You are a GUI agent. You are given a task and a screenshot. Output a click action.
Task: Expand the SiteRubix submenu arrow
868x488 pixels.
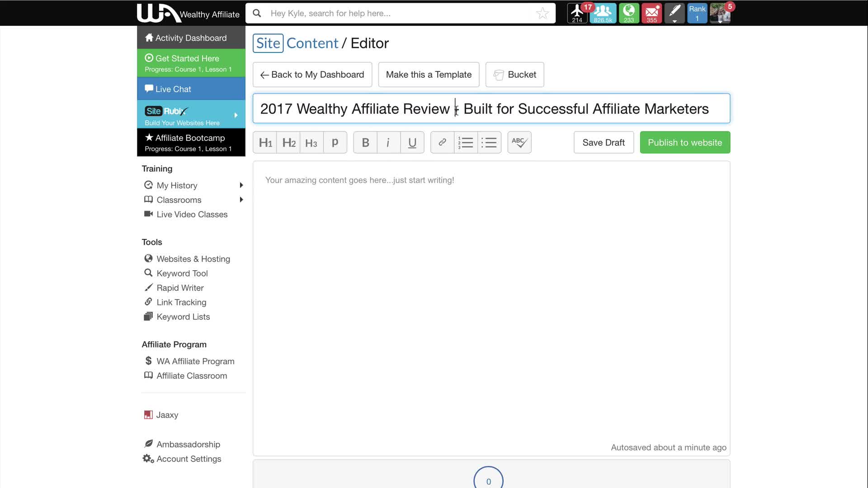tap(236, 115)
